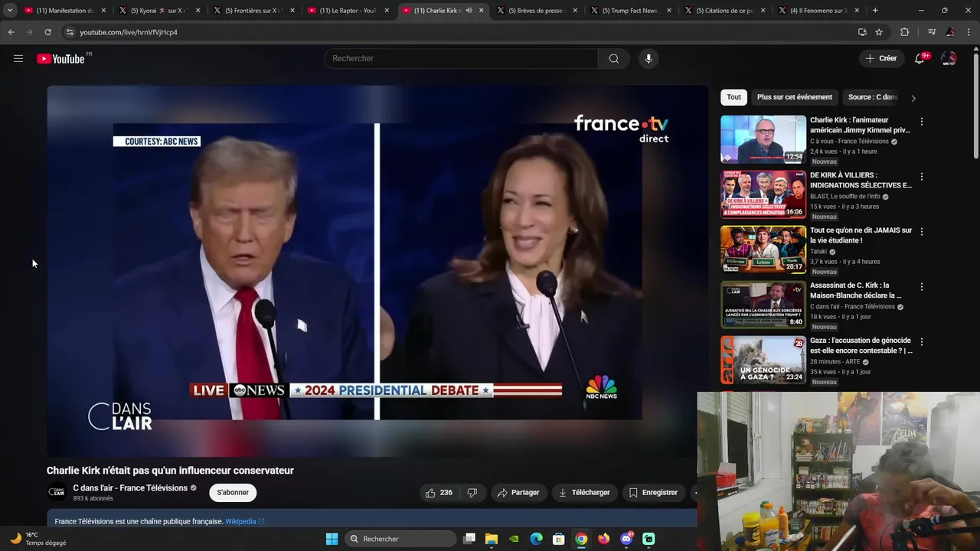The height and width of the screenshot is (551, 980).
Task: Subscribe with the S'abonner button
Action: click(x=233, y=493)
